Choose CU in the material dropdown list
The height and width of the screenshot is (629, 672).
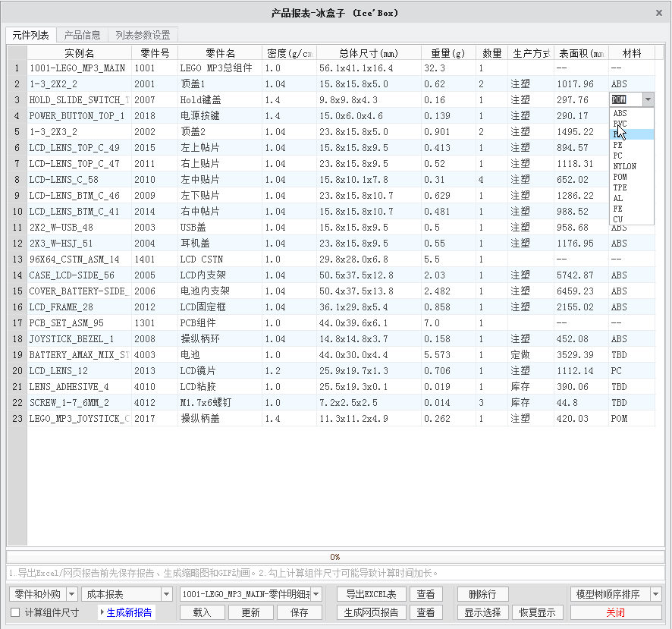pos(632,219)
